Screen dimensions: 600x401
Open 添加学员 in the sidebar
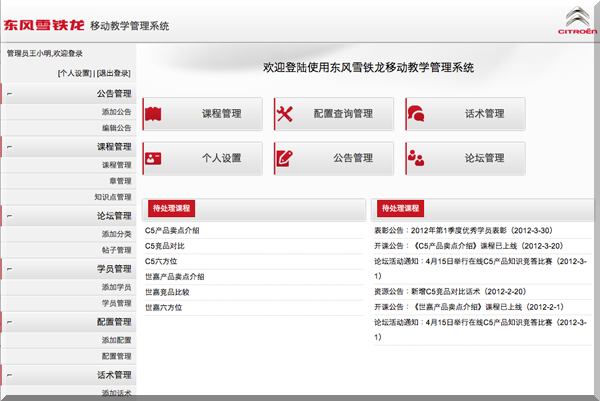pyautogui.click(x=116, y=287)
